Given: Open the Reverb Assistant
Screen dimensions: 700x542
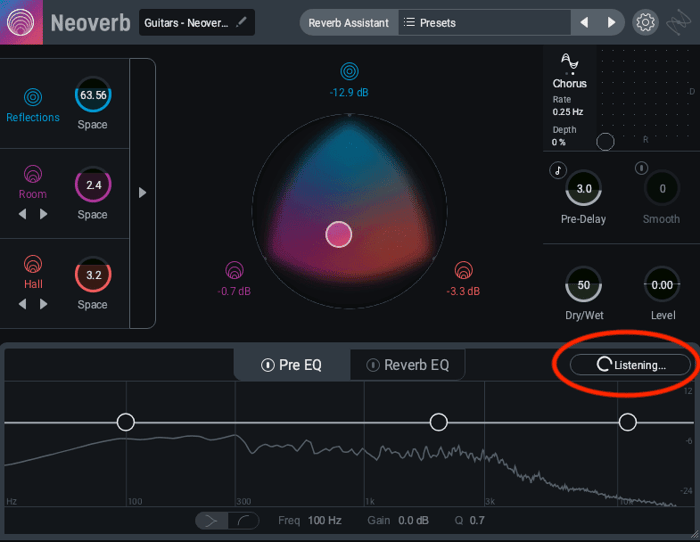Looking at the screenshot, I should coord(349,23).
